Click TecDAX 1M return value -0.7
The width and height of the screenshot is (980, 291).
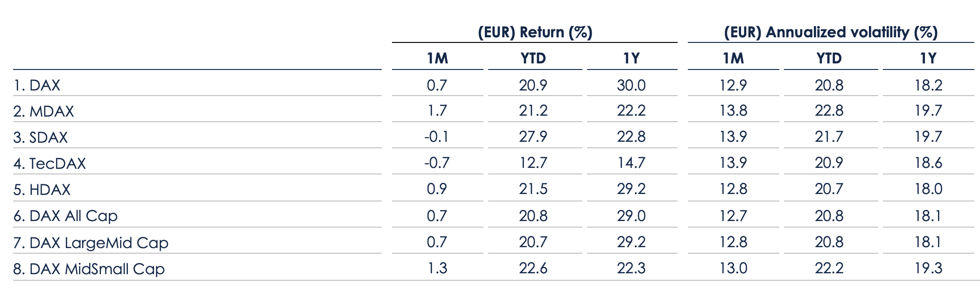coord(436,163)
